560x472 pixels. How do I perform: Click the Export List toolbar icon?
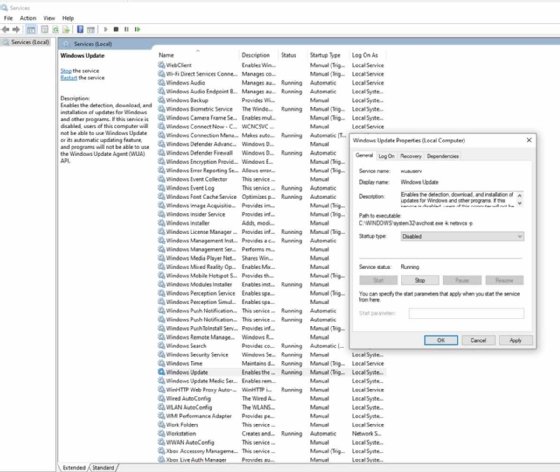coord(66,29)
